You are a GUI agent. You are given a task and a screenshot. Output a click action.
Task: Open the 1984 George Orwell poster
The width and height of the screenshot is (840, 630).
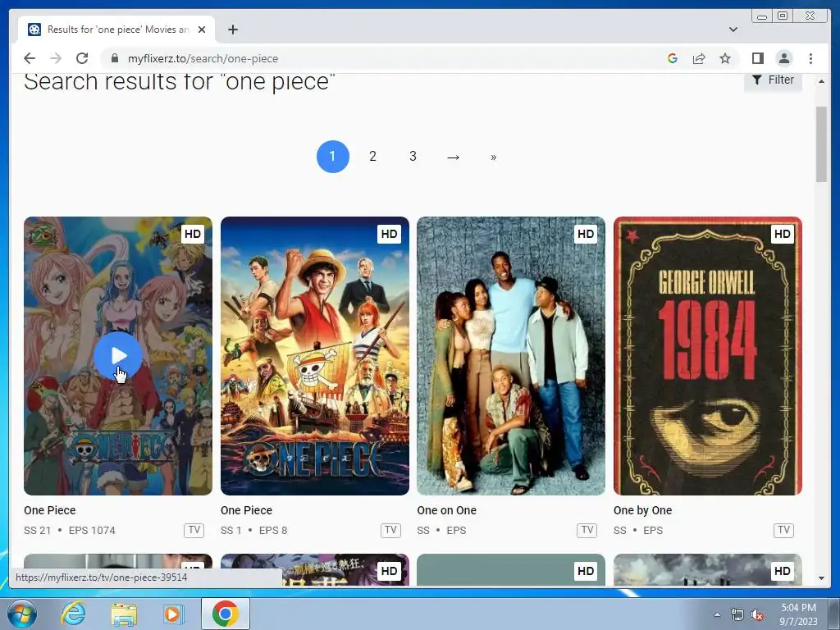[708, 356]
